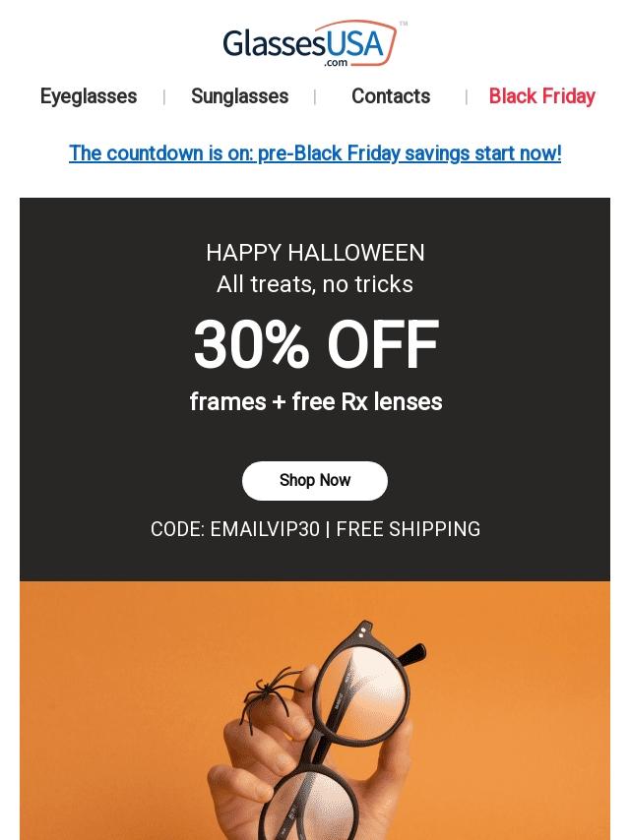Click the "All treats, no tricks" tagline
Screen dimensions: 630x840
point(315,284)
